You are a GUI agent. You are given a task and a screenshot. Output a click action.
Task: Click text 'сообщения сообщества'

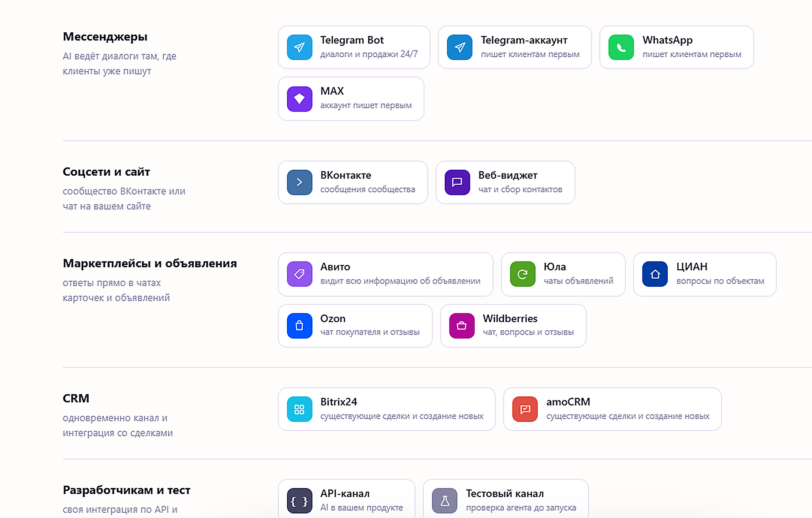(x=367, y=190)
